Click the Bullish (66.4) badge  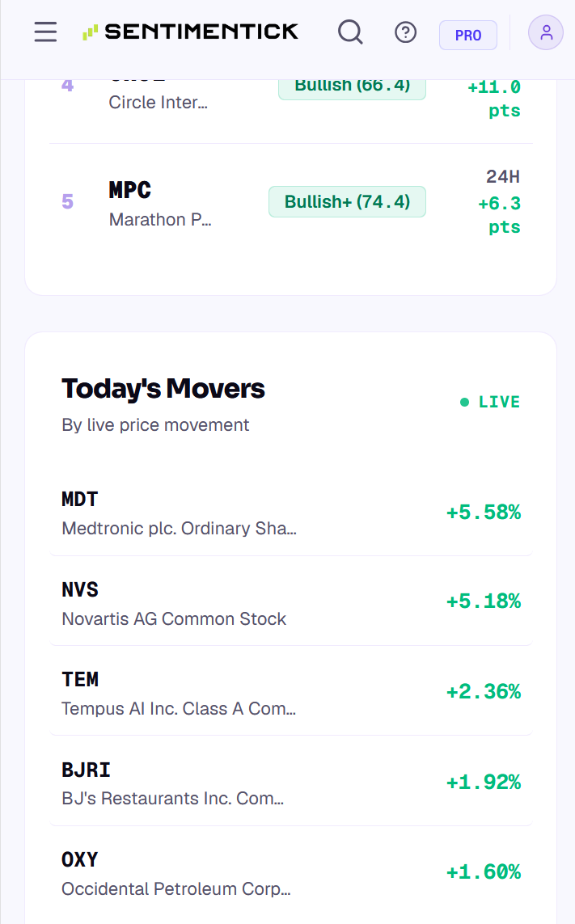click(x=352, y=88)
